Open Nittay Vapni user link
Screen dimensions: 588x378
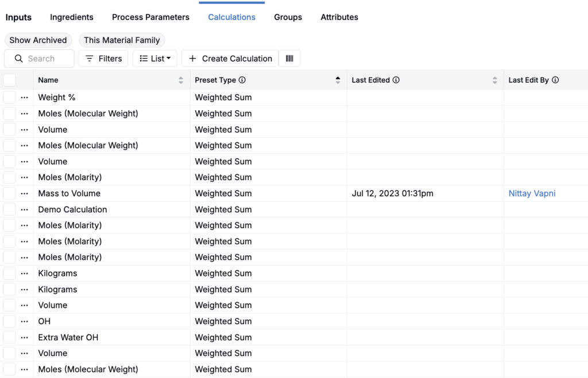tap(532, 194)
